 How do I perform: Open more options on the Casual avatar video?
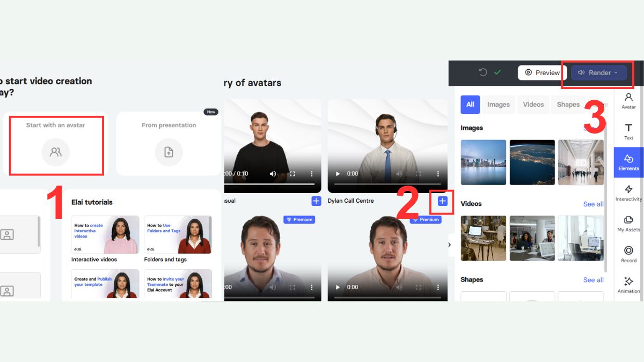(x=312, y=174)
